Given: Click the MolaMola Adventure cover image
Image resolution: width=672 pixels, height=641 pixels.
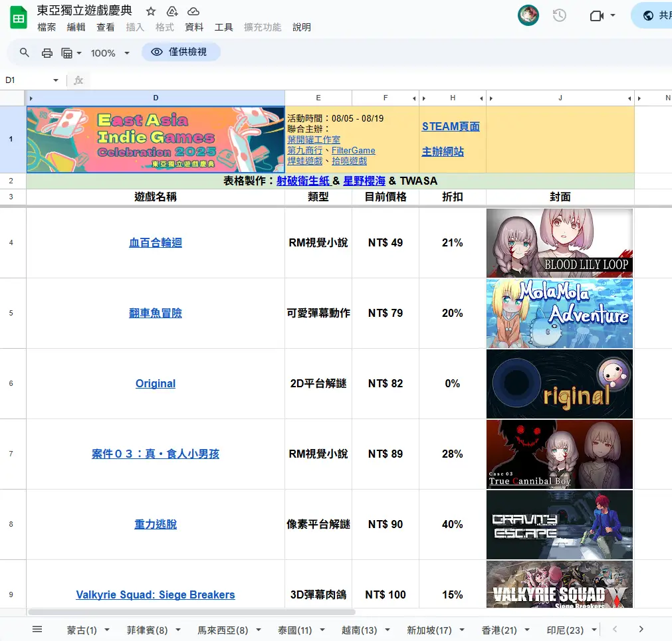Looking at the screenshot, I should point(559,313).
